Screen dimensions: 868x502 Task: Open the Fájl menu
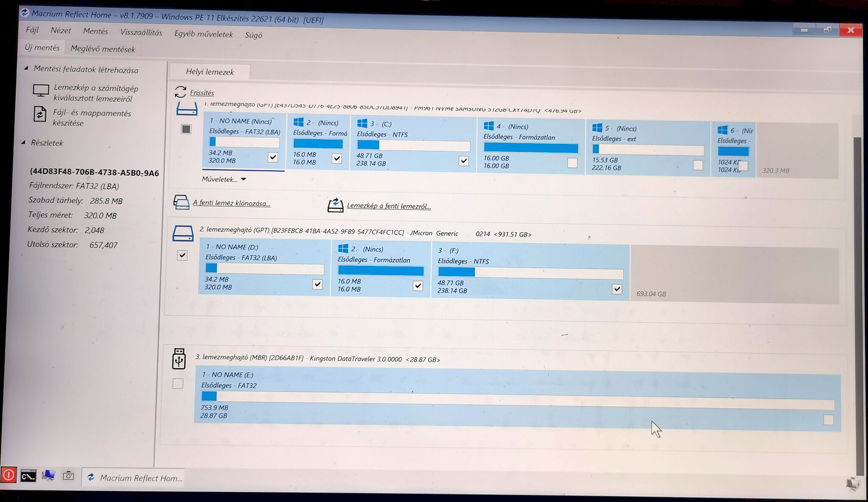coord(32,30)
